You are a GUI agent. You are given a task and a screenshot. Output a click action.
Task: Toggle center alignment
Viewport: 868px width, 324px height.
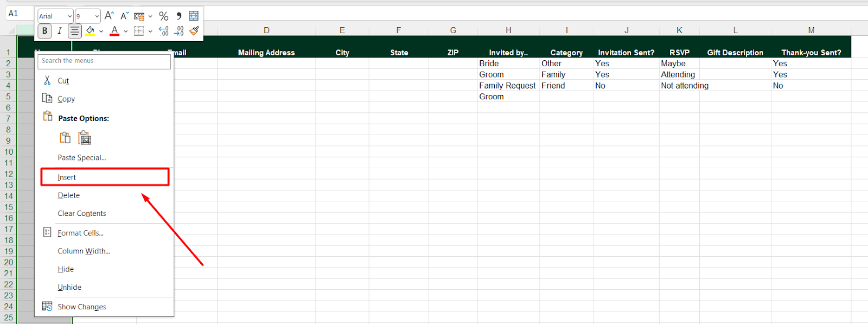coord(75,31)
